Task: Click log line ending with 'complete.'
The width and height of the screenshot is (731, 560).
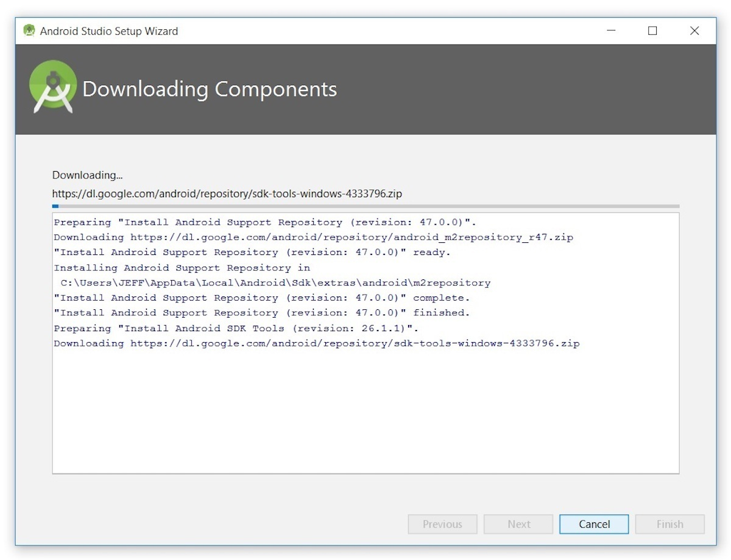Action: [x=262, y=298]
